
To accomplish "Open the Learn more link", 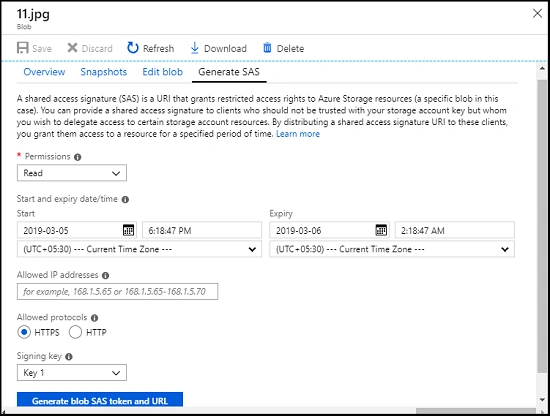I will coord(298,134).
